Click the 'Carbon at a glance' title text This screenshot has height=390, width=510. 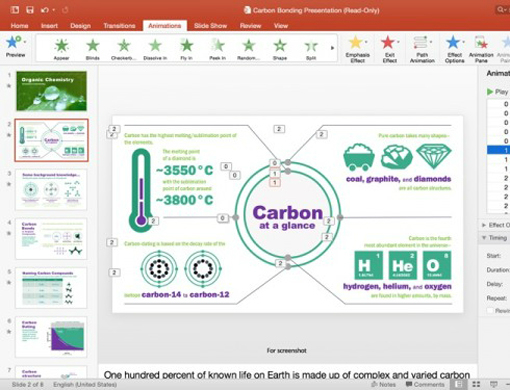pos(288,217)
